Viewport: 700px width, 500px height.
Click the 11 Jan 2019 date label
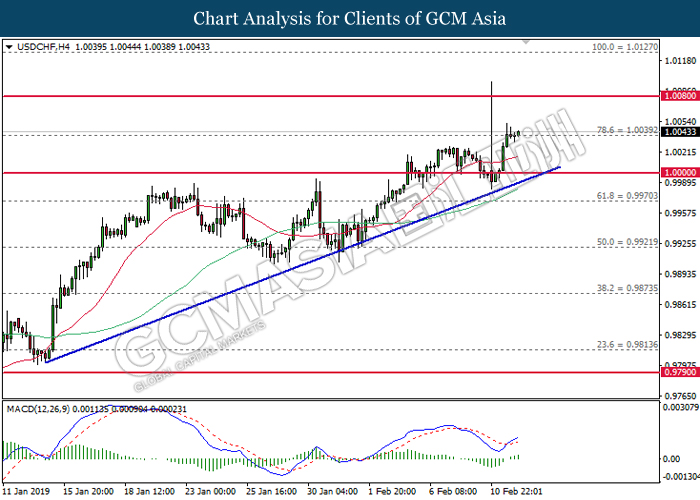point(25,491)
